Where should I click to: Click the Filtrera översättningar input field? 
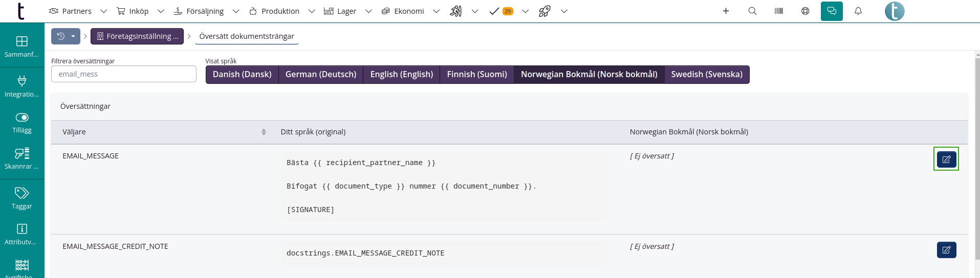click(x=124, y=74)
